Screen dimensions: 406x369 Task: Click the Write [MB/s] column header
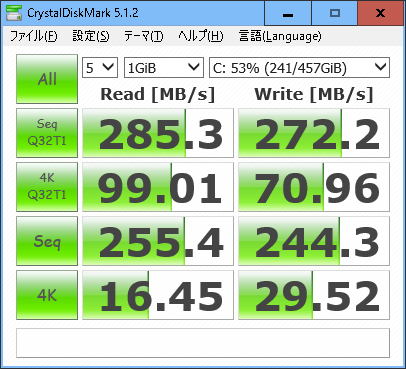(x=314, y=94)
